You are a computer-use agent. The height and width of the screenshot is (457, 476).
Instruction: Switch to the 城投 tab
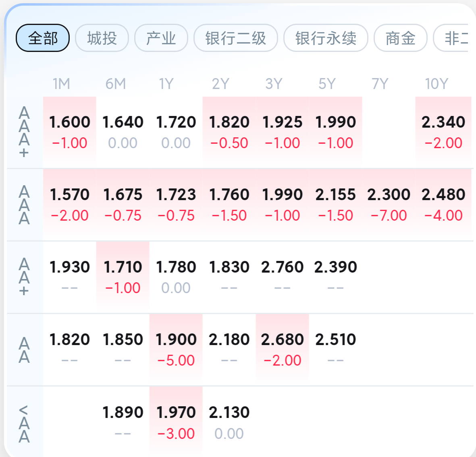102,38
